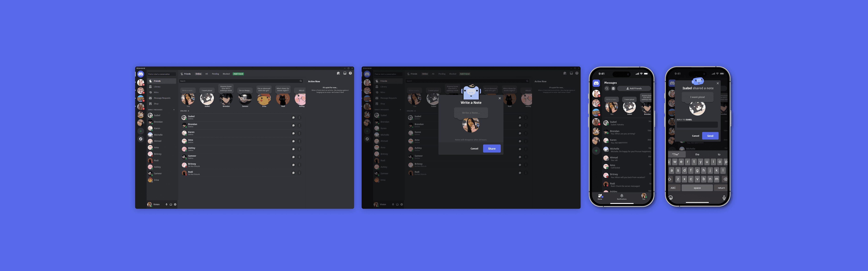
Task: Tap the emoji icon below phone keyboard
Action: click(671, 198)
